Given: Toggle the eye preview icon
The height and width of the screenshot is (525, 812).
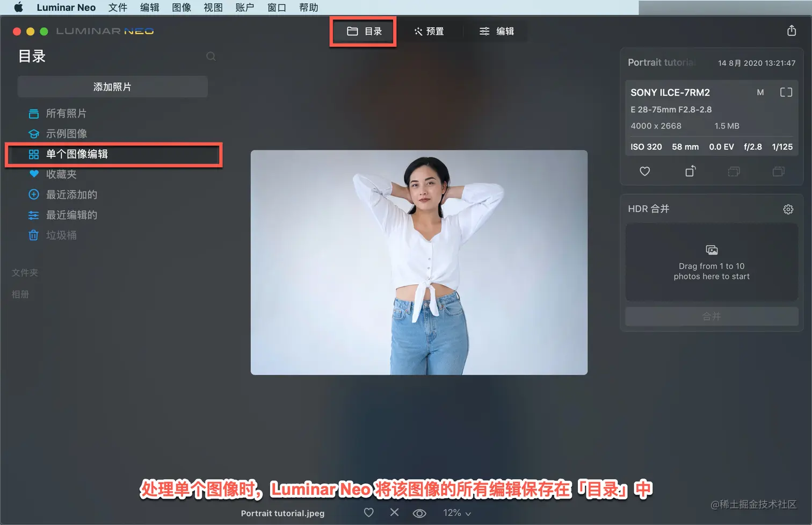Looking at the screenshot, I should (x=419, y=513).
